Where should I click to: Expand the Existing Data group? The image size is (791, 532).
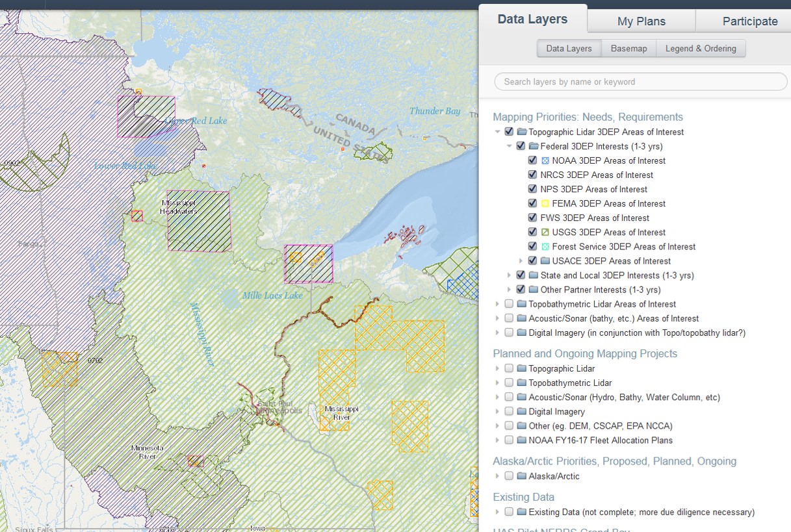tap(498, 512)
